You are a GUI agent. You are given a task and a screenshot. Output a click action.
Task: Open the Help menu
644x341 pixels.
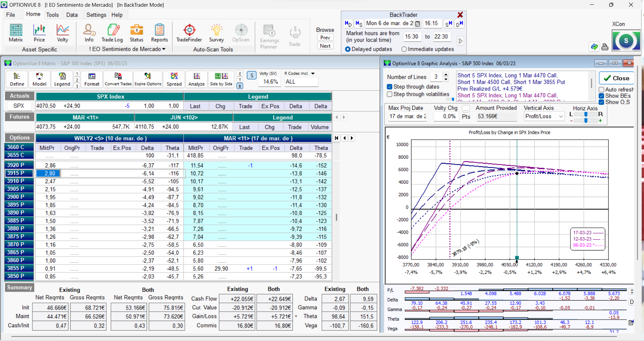[117, 15]
